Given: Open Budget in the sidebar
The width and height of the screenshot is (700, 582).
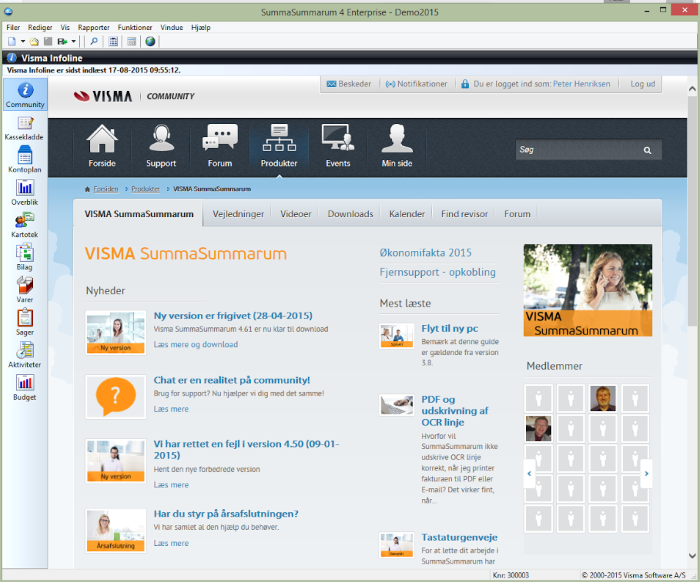Looking at the screenshot, I should tap(25, 388).
